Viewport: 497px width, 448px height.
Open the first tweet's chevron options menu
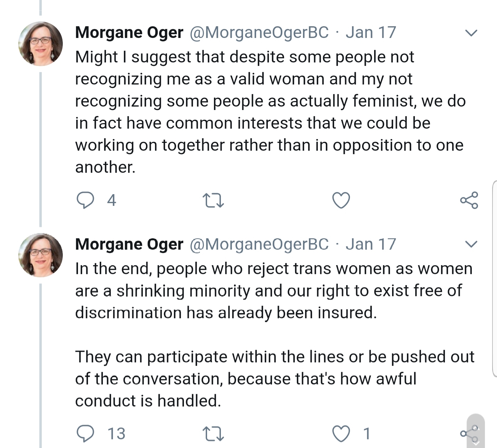471,33
